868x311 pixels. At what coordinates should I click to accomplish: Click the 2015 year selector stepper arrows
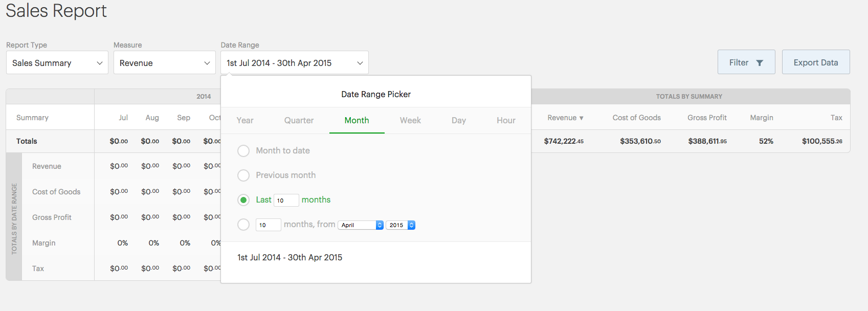coord(411,225)
